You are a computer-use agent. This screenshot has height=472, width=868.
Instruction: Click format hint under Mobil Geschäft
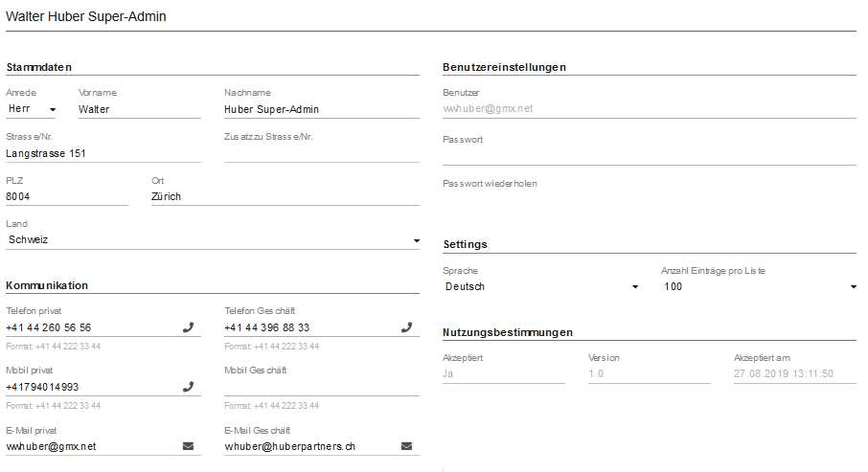pyautogui.click(x=272, y=406)
